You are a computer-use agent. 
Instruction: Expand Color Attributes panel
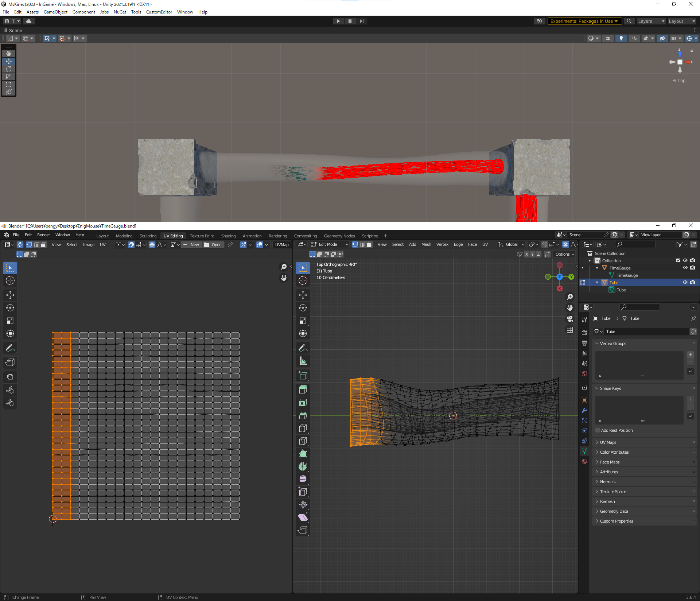pos(644,452)
